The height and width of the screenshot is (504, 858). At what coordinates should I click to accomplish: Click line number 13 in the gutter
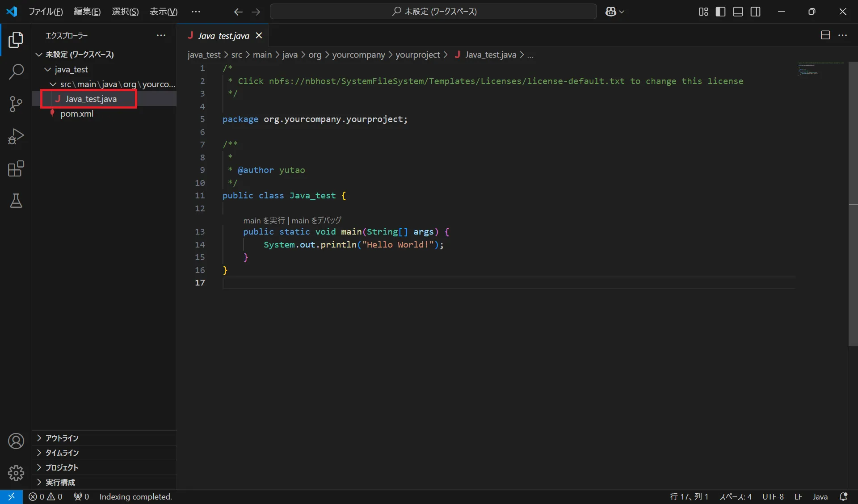(x=200, y=231)
